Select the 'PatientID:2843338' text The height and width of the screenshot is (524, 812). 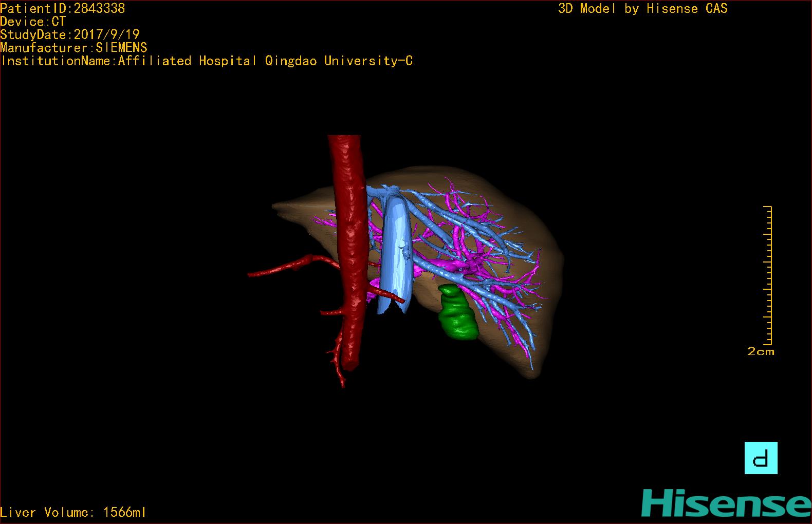pyautogui.click(x=63, y=8)
